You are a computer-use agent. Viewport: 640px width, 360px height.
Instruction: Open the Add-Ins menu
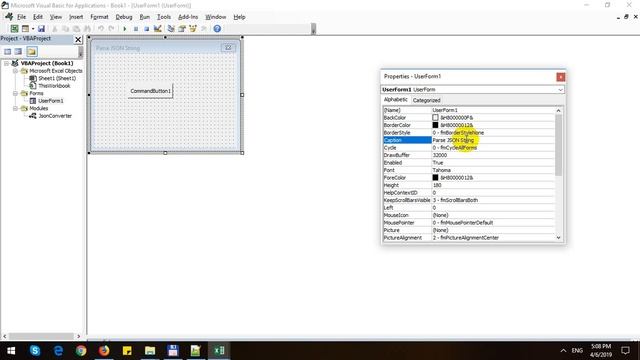click(x=188, y=17)
